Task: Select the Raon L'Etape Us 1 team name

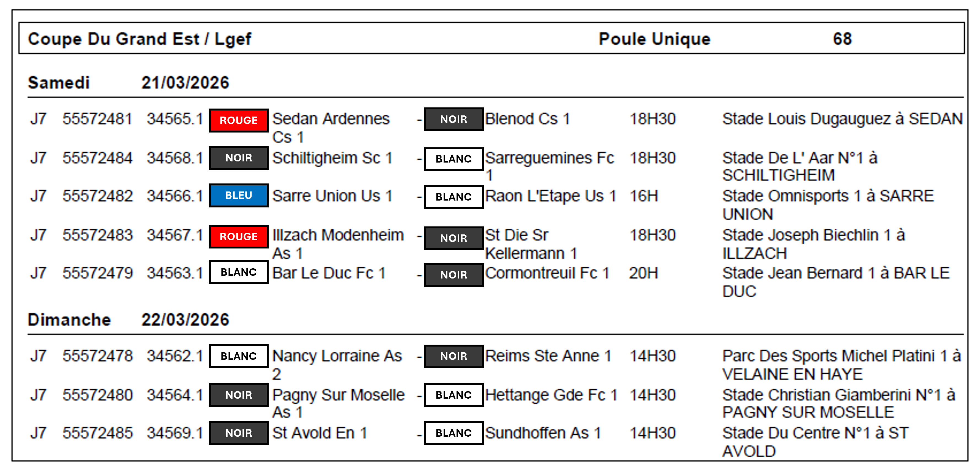Action: click(550, 196)
